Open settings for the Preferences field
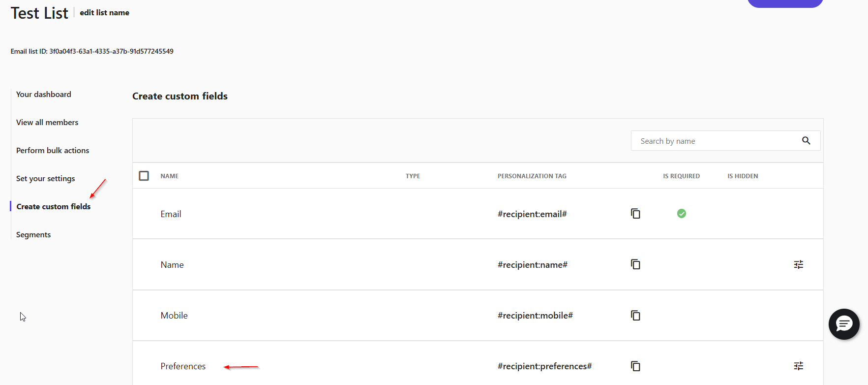 [x=798, y=366]
